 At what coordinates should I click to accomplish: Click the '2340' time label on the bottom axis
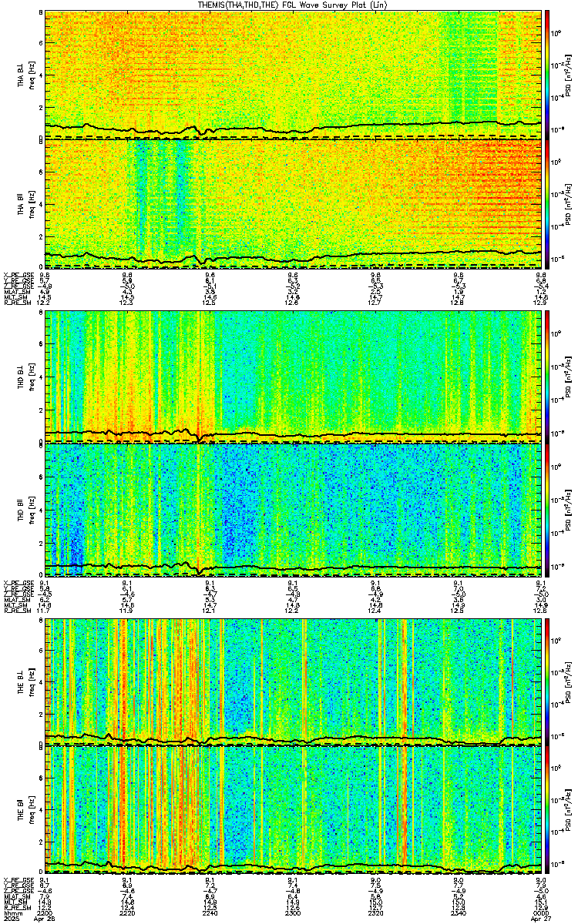click(x=459, y=912)
